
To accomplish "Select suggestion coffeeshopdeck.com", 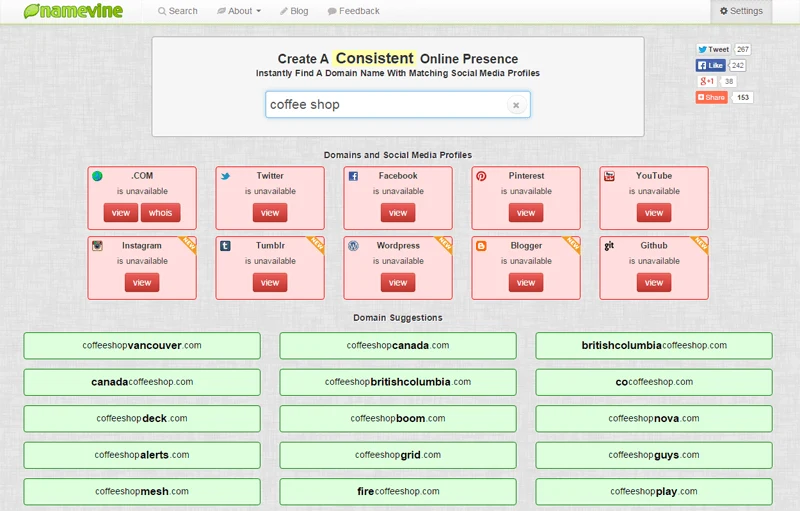I will [142, 419].
